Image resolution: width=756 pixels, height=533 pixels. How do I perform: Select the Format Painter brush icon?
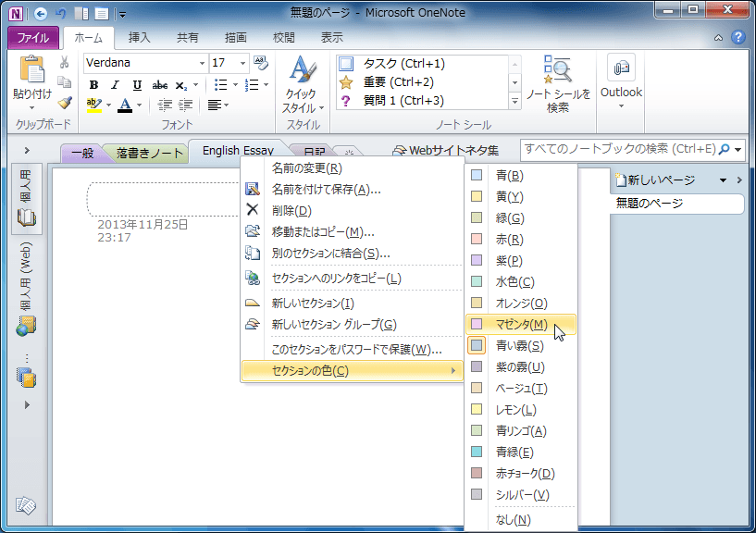click(x=65, y=103)
